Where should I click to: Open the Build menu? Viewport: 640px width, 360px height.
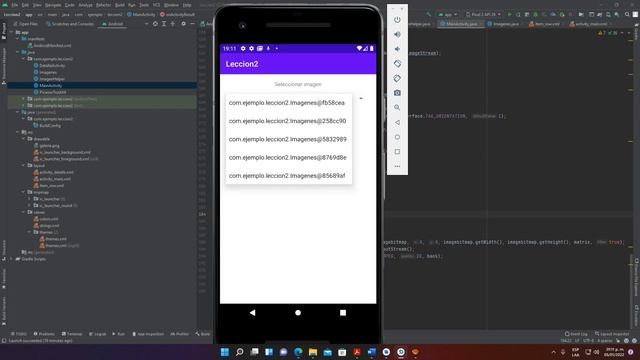tap(120, 5)
